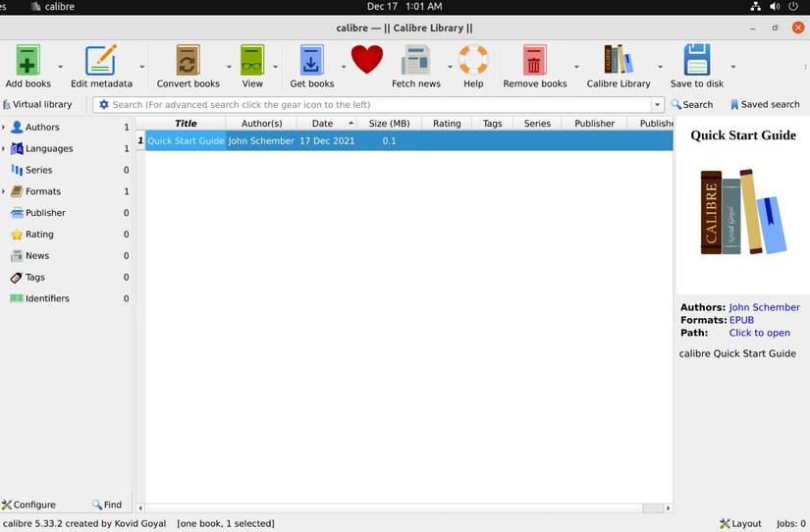810x532 pixels.
Task: Open the network status icon
Action: [755, 7]
